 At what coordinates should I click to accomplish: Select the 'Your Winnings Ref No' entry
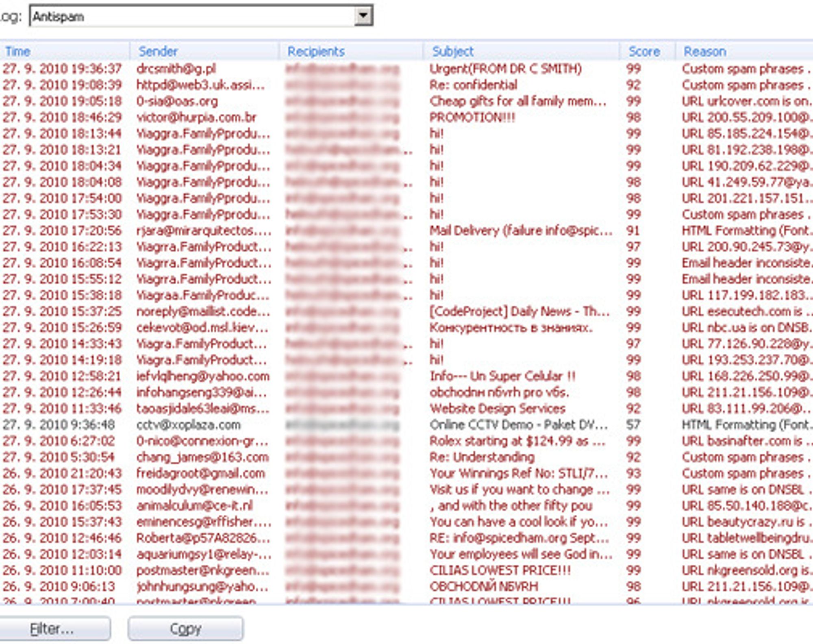coord(406,473)
